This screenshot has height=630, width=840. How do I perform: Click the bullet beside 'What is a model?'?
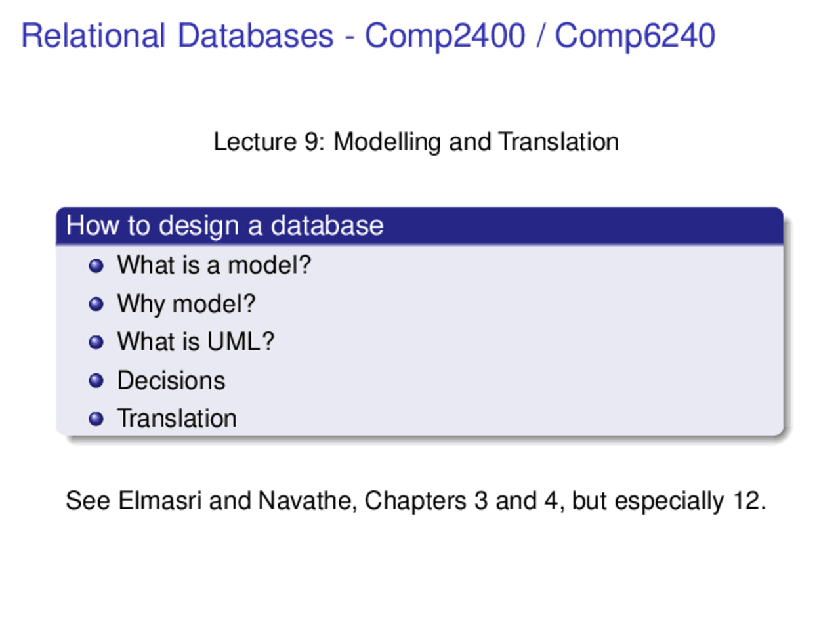coord(96,266)
